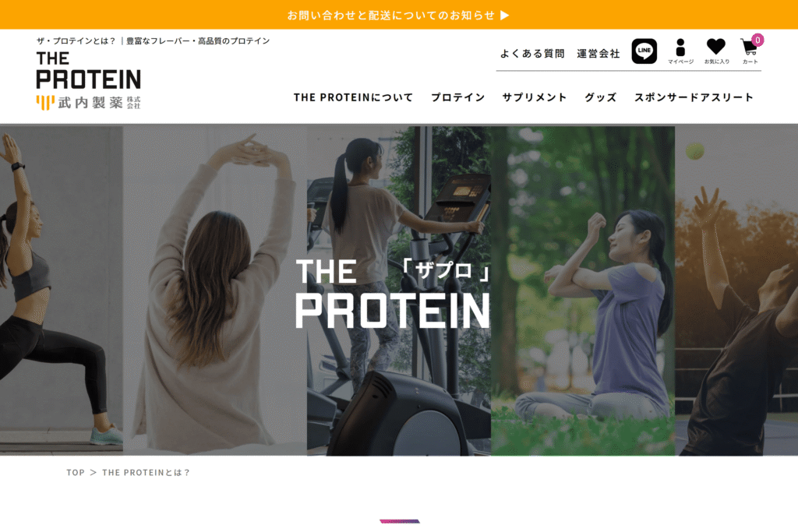798x532 pixels.
Task: Click THE PROTEINとは？ breadcrumb
Action: click(146, 473)
